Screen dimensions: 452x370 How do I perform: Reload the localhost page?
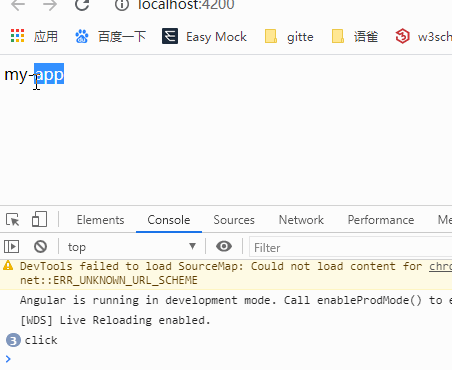pyautogui.click(x=82, y=5)
